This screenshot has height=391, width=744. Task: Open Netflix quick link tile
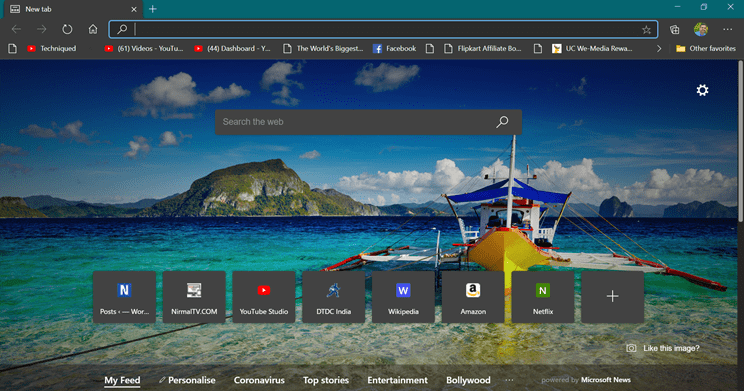tap(543, 297)
